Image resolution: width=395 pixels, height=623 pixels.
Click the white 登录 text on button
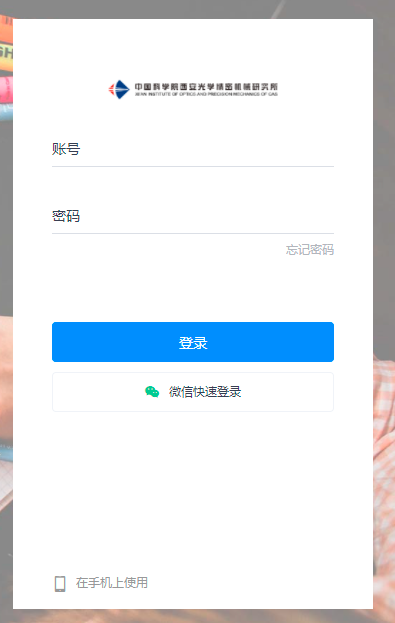(193, 342)
